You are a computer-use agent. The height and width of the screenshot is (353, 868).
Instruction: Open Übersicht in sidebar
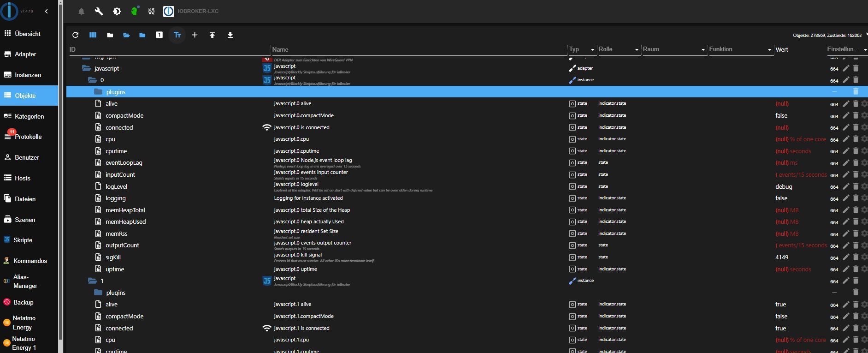pos(29,34)
